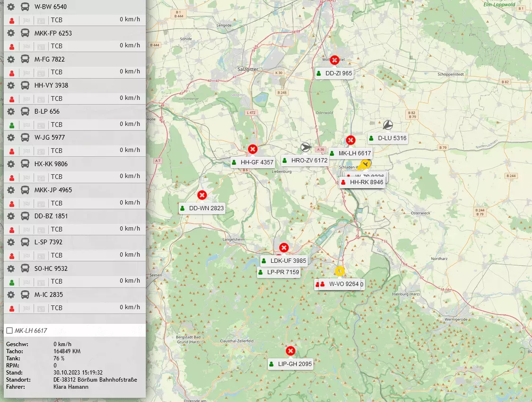Select vehicle M-IC 2835 in list
The image size is (532, 402).
[49, 295]
